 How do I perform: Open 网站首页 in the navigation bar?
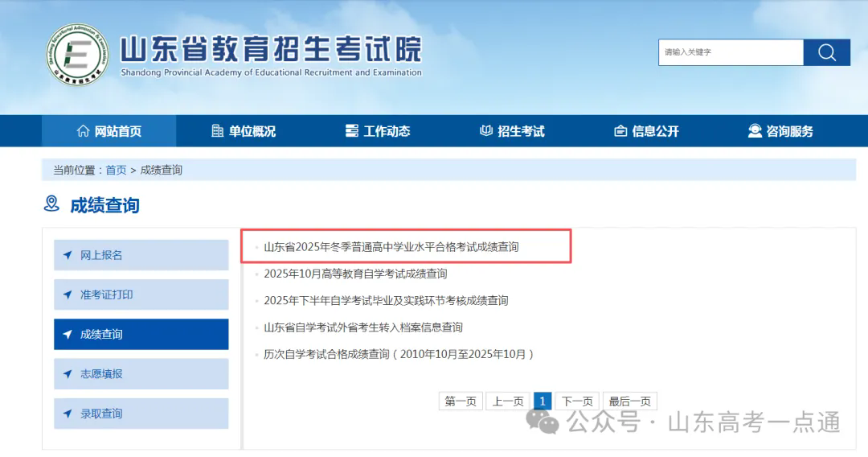(x=108, y=131)
